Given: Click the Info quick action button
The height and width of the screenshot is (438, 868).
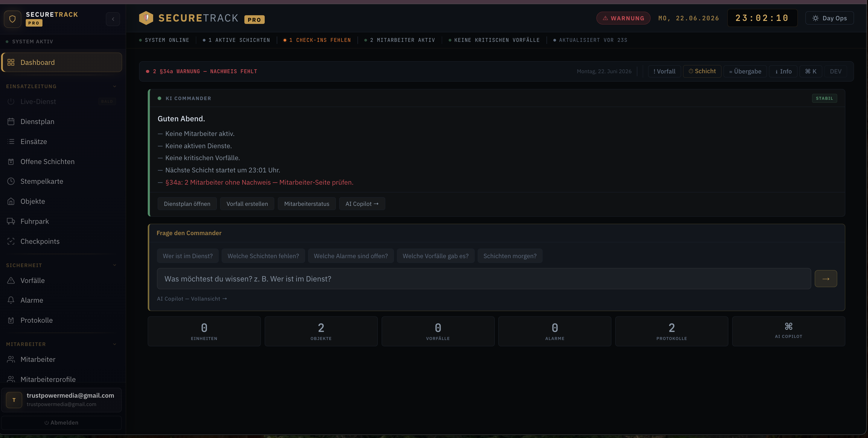Looking at the screenshot, I should 783,71.
